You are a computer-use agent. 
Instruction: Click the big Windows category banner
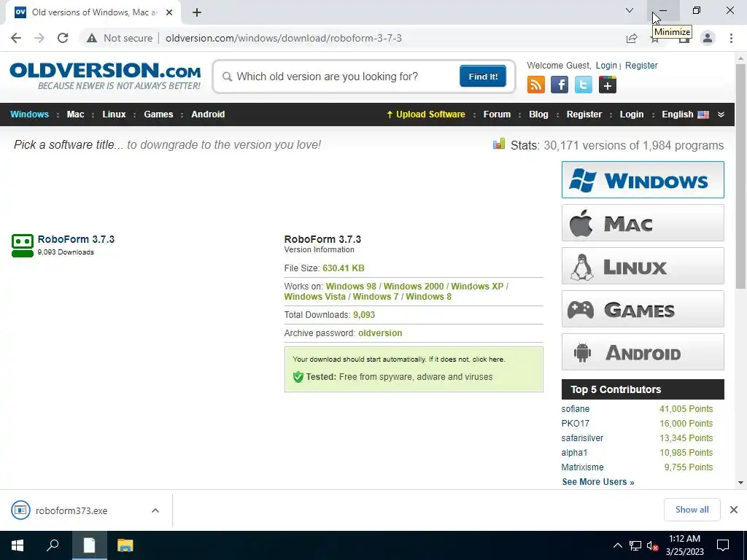[643, 179]
